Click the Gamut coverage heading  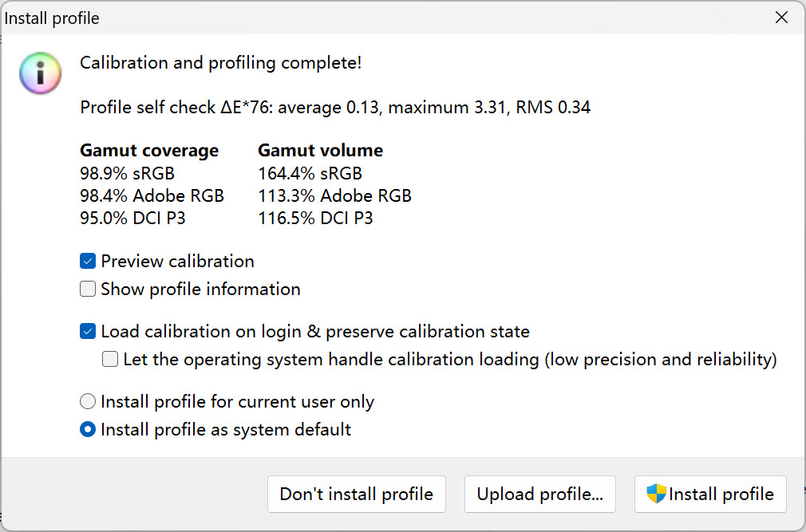tap(149, 150)
